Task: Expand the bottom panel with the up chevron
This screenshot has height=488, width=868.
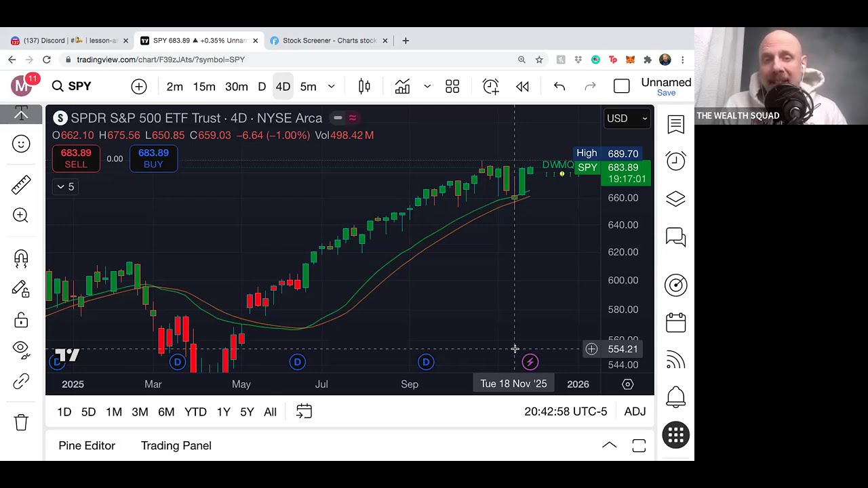Action: 609,445
